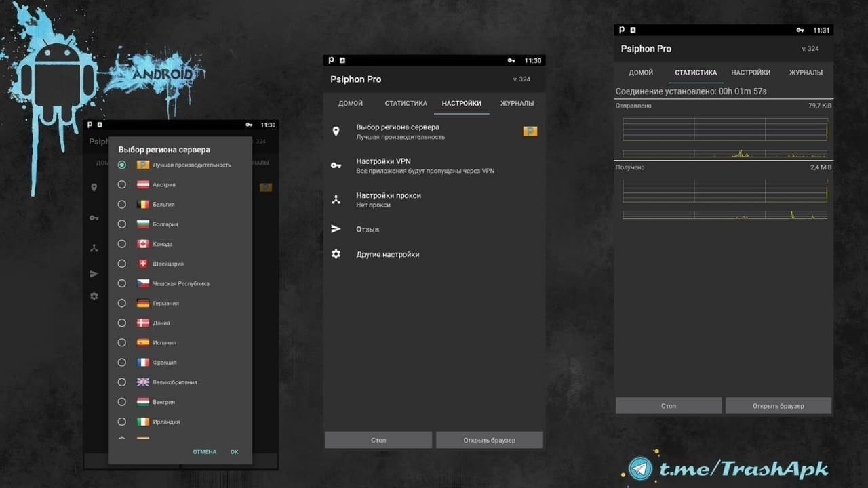Click the Hungary flag icon

pyautogui.click(x=143, y=401)
